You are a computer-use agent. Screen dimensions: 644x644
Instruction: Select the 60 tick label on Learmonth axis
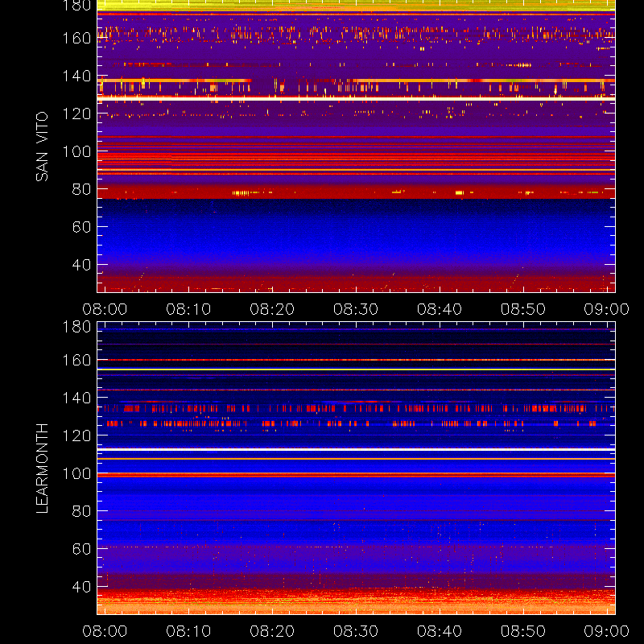tap(81, 549)
